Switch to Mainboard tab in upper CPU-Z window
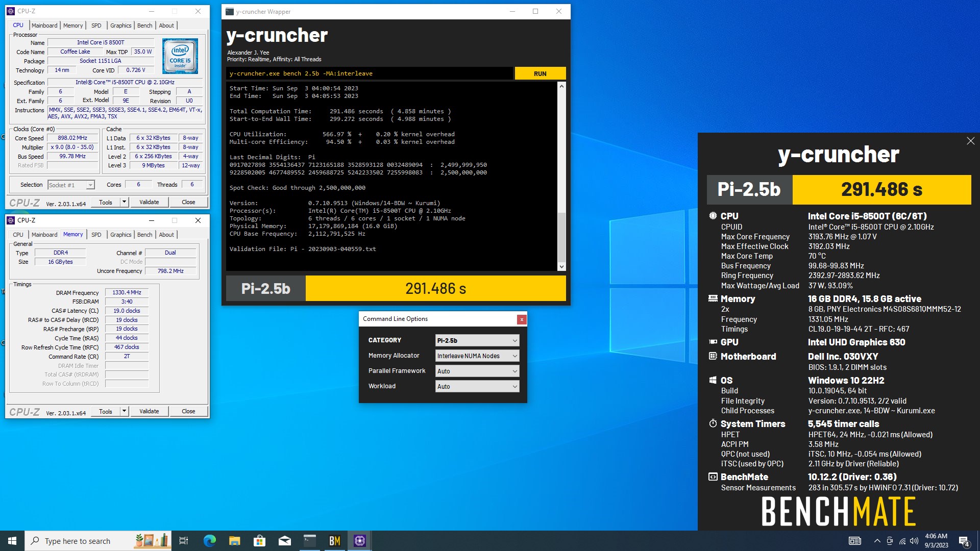Screen dimensions: 980x551 pyautogui.click(x=44, y=26)
